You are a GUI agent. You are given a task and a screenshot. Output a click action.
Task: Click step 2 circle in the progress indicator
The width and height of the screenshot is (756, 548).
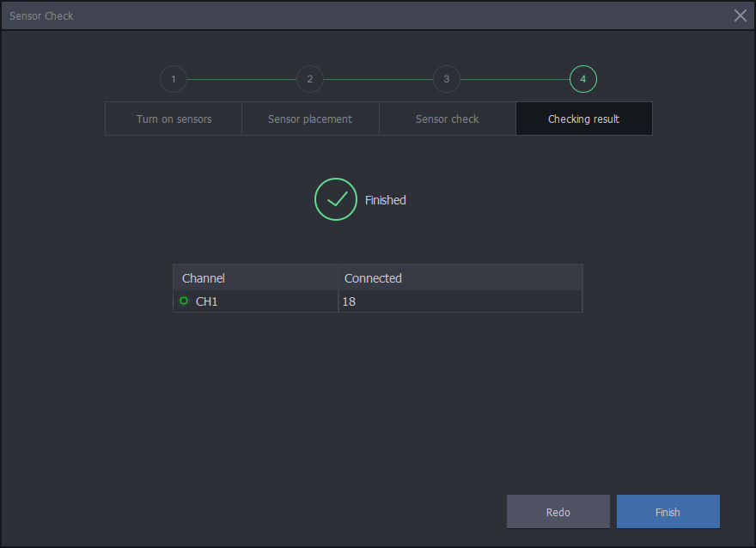[x=310, y=79]
